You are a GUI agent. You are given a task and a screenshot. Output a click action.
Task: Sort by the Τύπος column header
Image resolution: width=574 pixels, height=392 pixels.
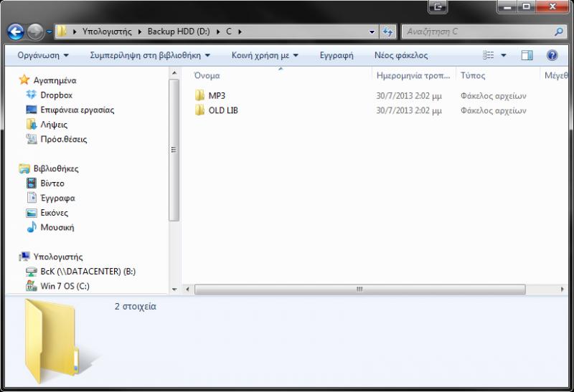pyautogui.click(x=498, y=75)
